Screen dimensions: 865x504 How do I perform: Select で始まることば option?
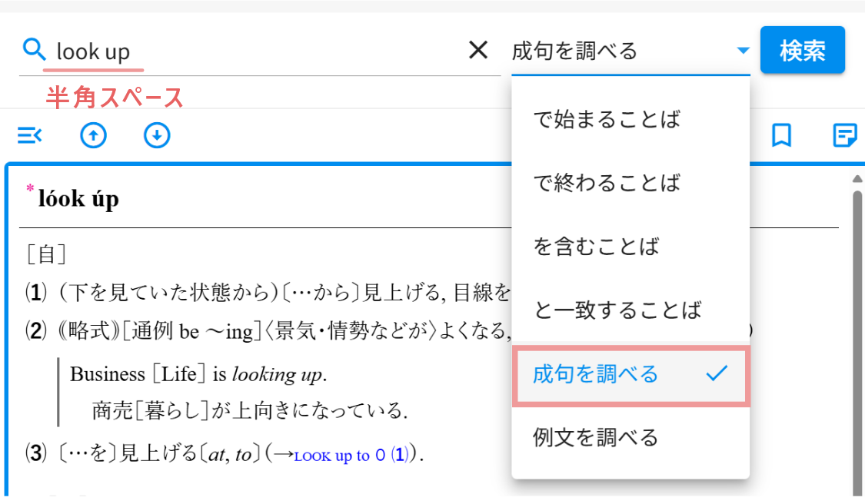630,119
